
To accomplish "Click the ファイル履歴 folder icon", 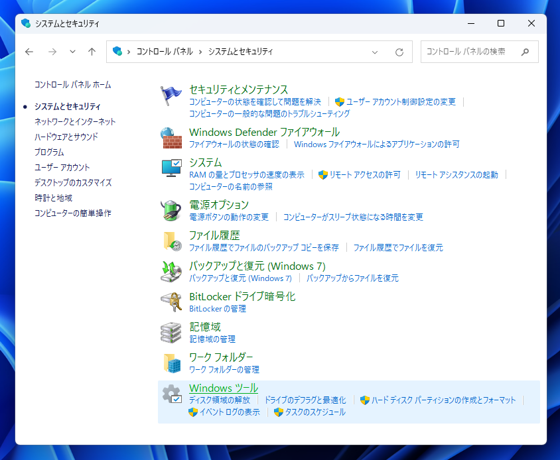I will pos(172,241).
